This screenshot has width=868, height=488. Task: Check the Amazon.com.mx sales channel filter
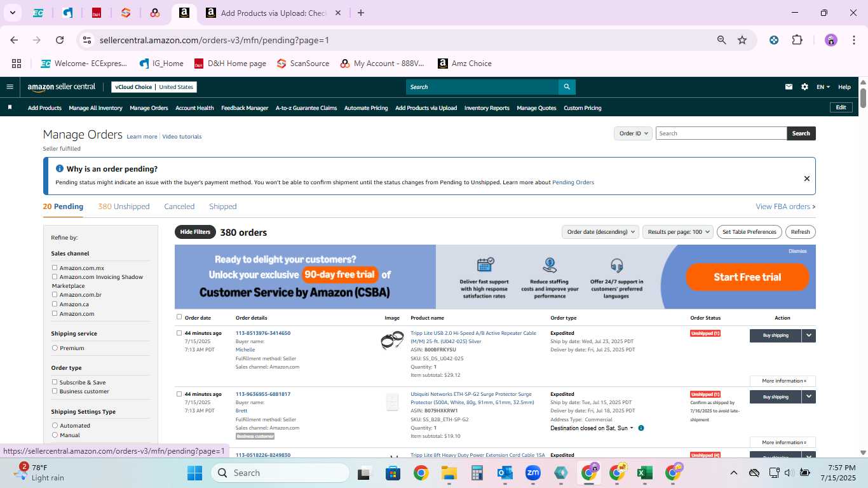pyautogui.click(x=55, y=268)
